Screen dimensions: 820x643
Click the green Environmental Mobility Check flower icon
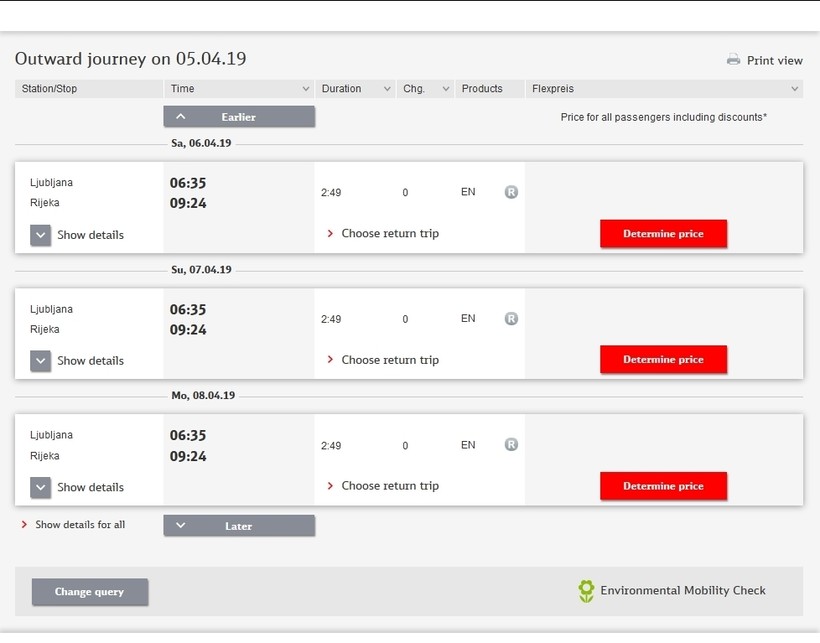[x=586, y=591]
